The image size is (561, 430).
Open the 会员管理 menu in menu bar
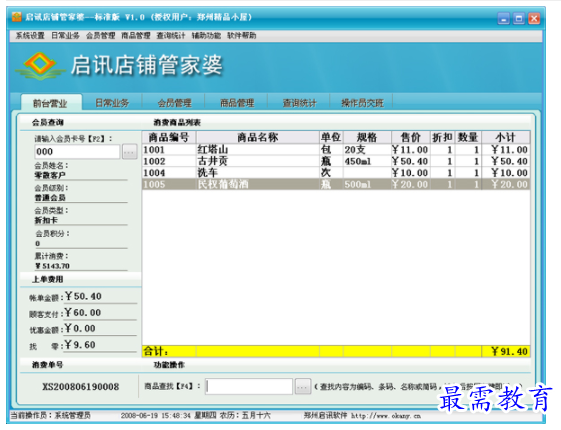click(x=101, y=36)
